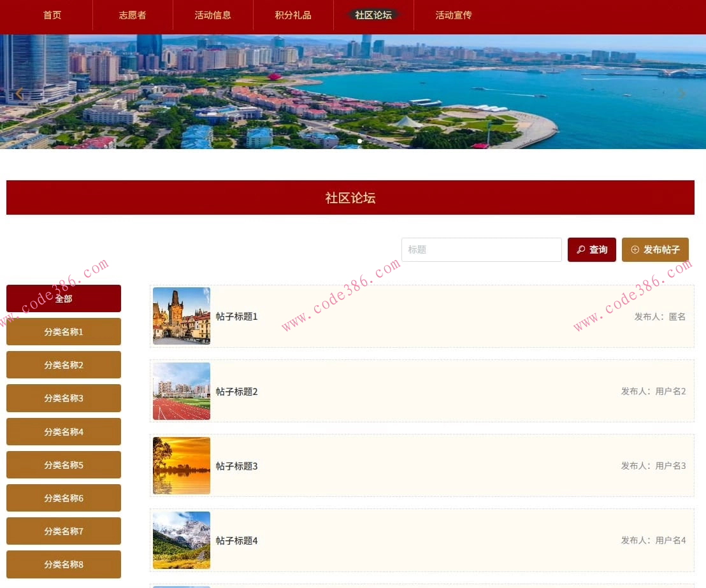Switch to the 活动信息 tab
Image resolution: width=706 pixels, height=588 pixels.
click(x=212, y=15)
